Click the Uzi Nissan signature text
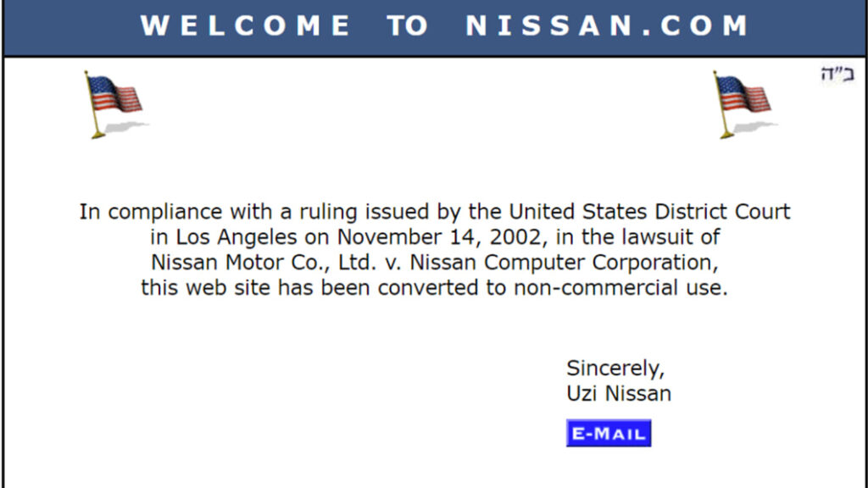This screenshot has width=868, height=488. (619, 393)
